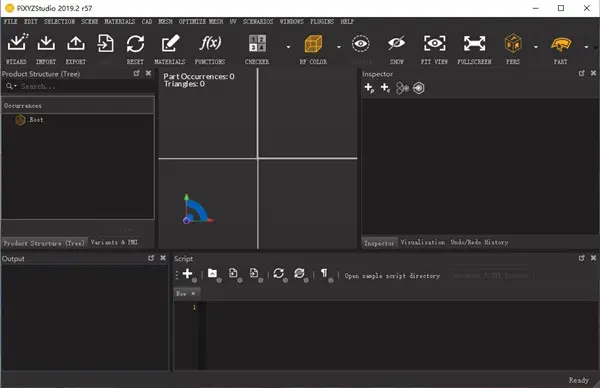This screenshot has width=600, height=388.
Task: Open the Functions f(x) tool
Action: pos(210,43)
